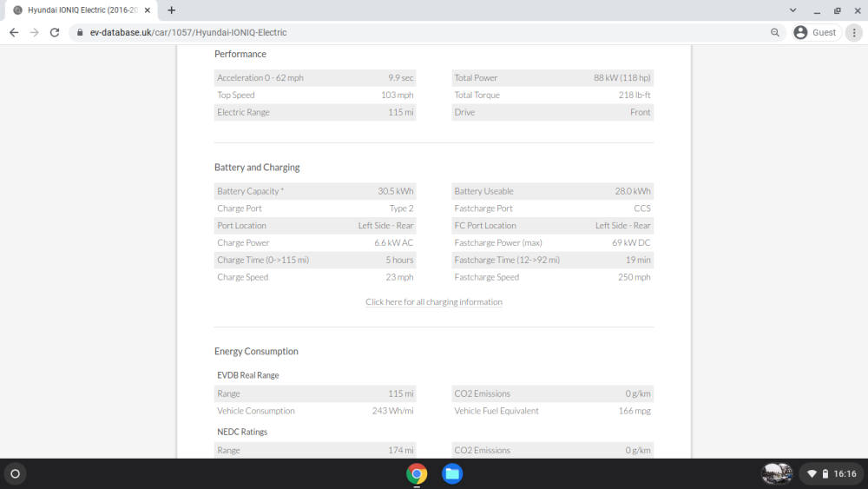Screen dimensions: 868x489
Task: Select the 'FC Port Location' label
Action: pos(485,226)
